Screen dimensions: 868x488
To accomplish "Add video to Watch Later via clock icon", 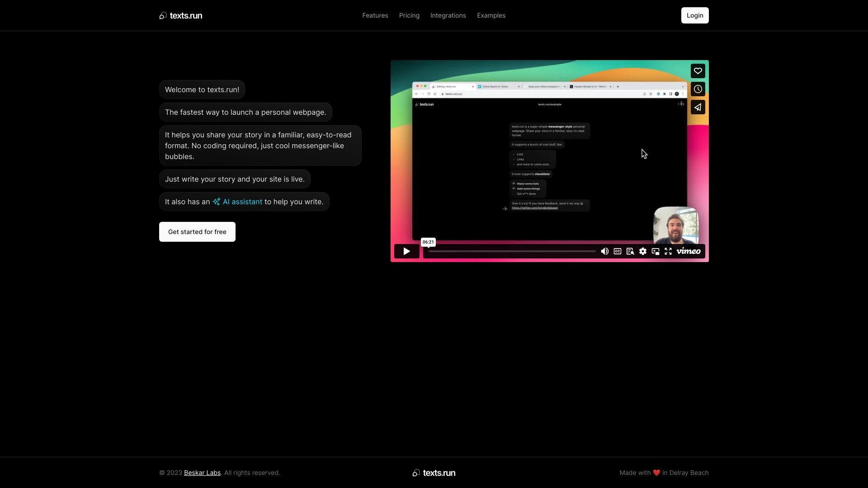I will (x=698, y=89).
